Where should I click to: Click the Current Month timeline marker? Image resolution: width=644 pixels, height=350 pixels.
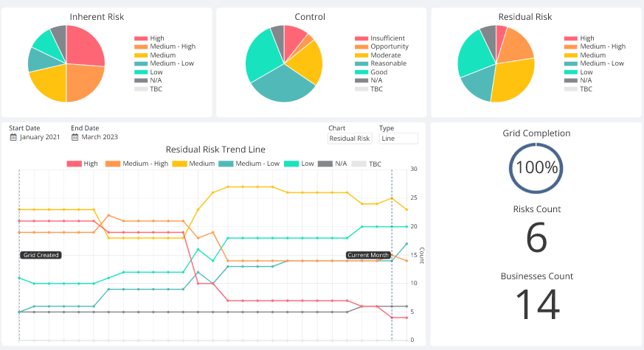pos(368,255)
